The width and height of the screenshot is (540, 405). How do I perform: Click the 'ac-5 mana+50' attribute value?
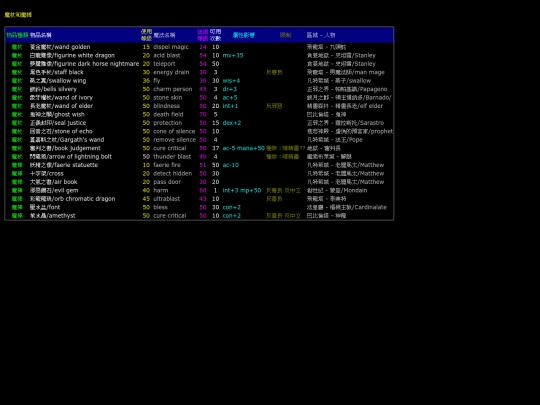click(243, 148)
